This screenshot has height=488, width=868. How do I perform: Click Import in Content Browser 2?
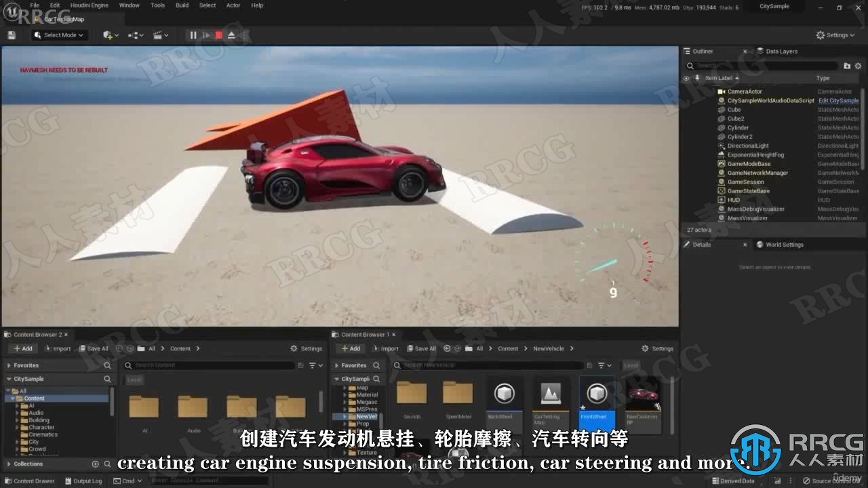(x=58, y=348)
